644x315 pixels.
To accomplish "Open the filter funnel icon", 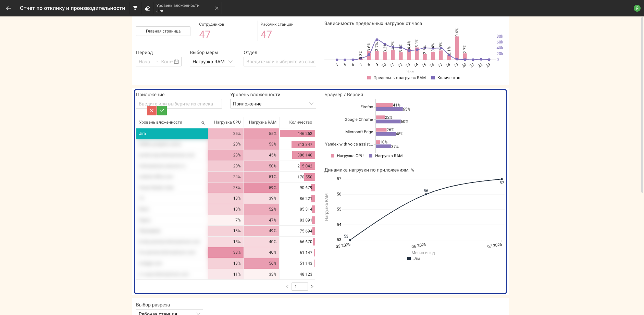I will pyautogui.click(x=135, y=8).
